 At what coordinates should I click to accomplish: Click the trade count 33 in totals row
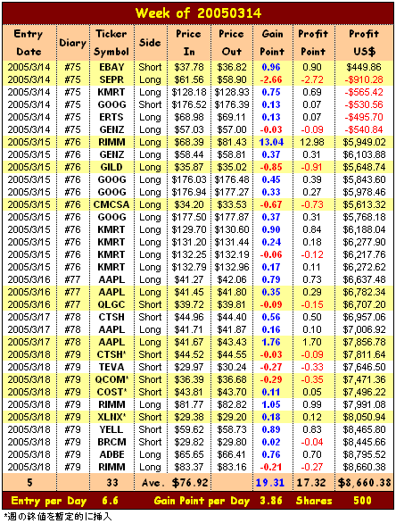(x=112, y=483)
